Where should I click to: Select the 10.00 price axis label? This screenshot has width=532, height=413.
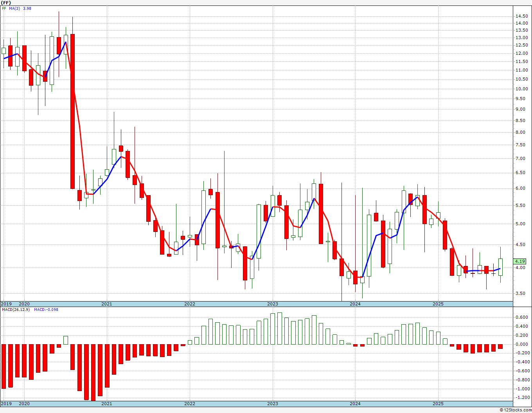pos(521,89)
